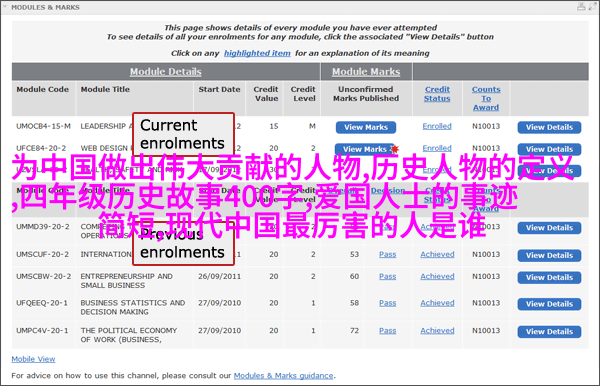Click credit value 15 for UMOCB4-15-M
The height and width of the screenshot is (386, 600).
tap(274, 126)
